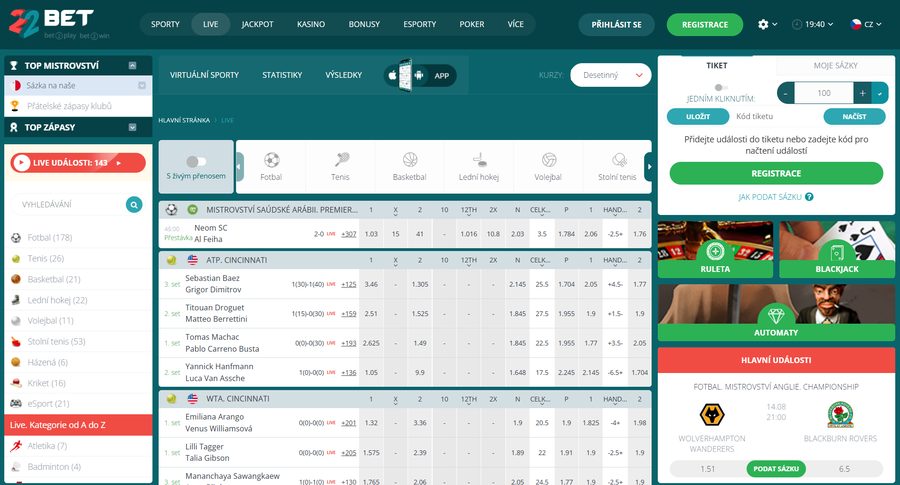Open the VIRTUÁLNÍ SPORTY link
This screenshot has height=485, width=900.
pos(204,75)
